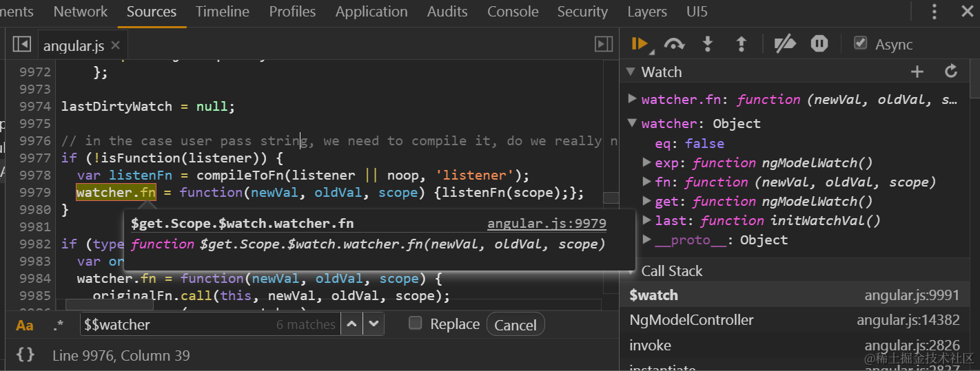Screen dimensions: 980x371
Task: Open the Audits tab
Action: click(447, 12)
